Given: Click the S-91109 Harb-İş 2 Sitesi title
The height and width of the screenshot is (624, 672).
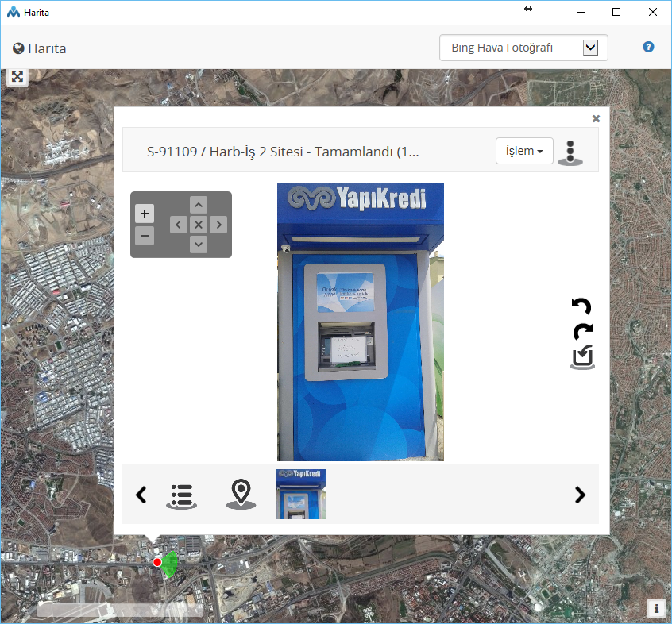Looking at the screenshot, I should pyautogui.click(x=283, y=152).
